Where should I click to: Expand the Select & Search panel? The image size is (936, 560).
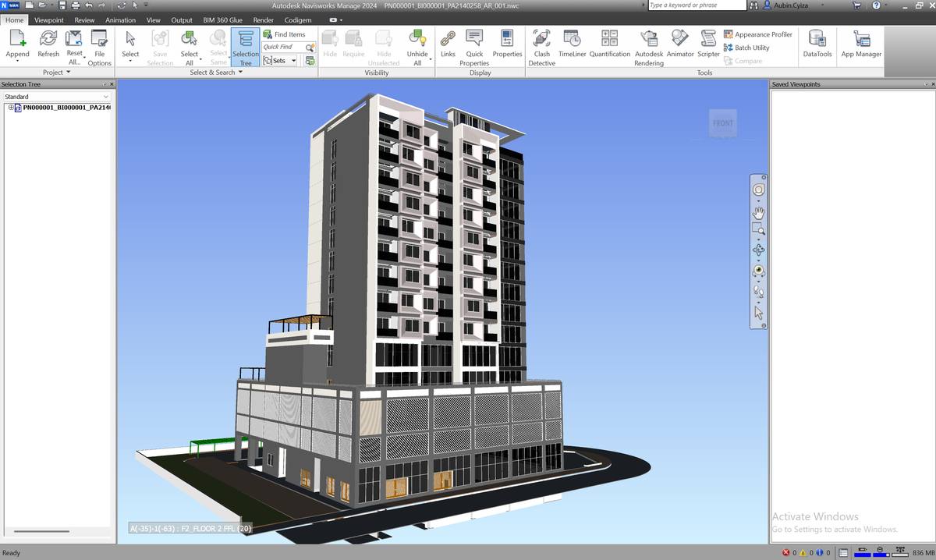[216, 73]
